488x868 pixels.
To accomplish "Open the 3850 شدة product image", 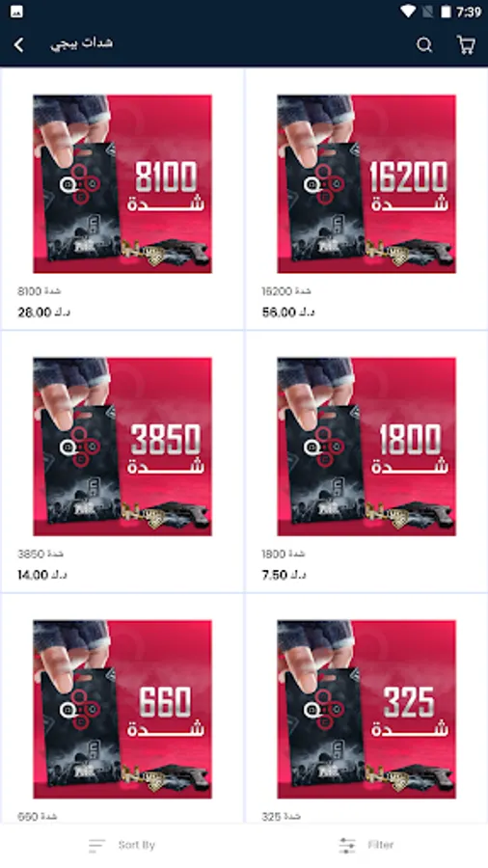I will tap(122, 447).
